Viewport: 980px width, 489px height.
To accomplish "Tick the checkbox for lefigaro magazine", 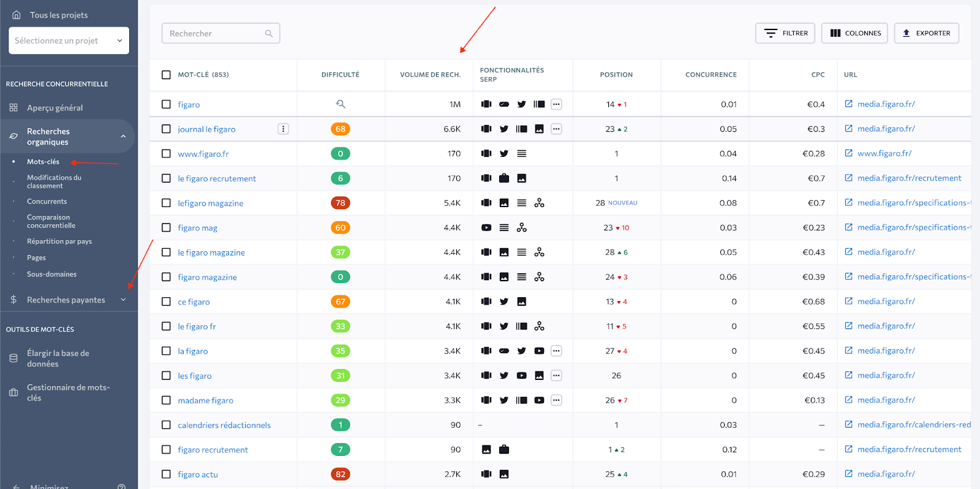I will [166, 203].
